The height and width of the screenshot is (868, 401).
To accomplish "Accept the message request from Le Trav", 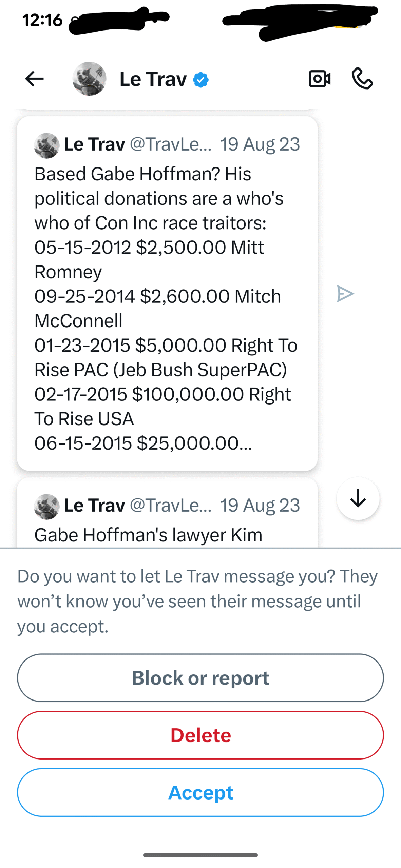I will pyautogui.click(x=200, y=792).
